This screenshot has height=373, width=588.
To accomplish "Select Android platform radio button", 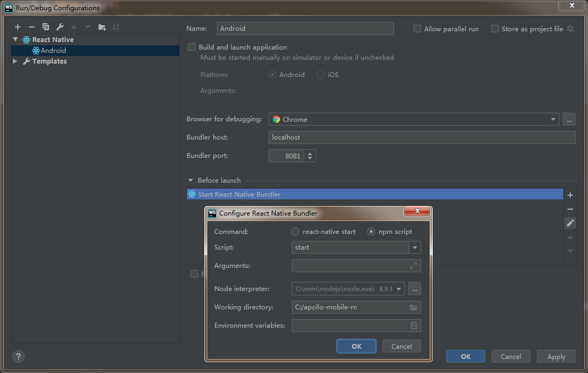I will coord(272,75).
